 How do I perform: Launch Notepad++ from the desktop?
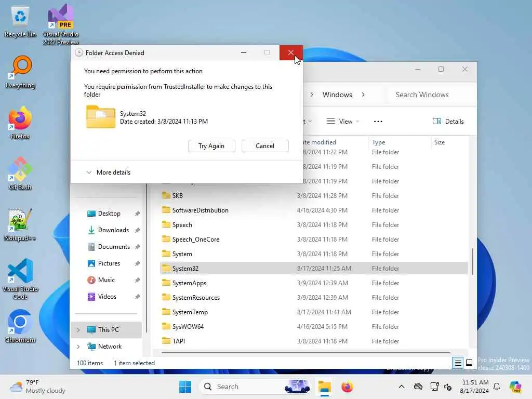tap(20, 224)
